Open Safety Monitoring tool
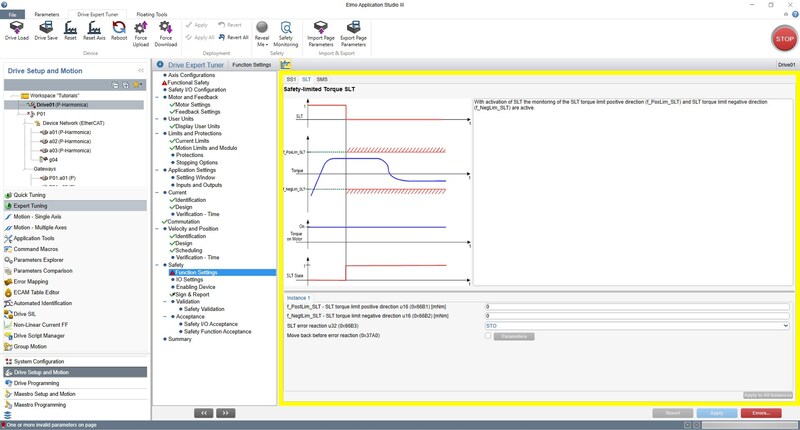This screenshot has width=800, height=430. (286, 29)
